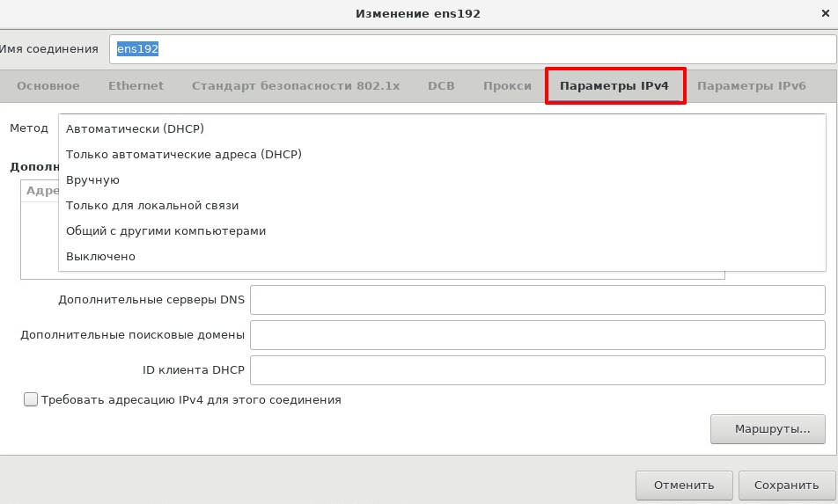Image resolution: width=838 pixels, height=504 pixels.
Task: Open the Маршруты… routes button
Action: pyautogui.click(x=768, y=429)
